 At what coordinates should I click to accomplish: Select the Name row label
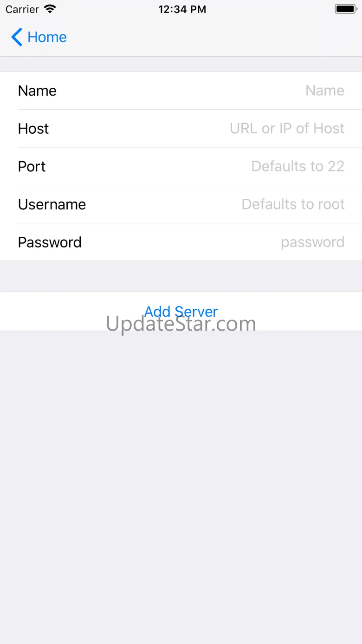click(x=37, y=91)
